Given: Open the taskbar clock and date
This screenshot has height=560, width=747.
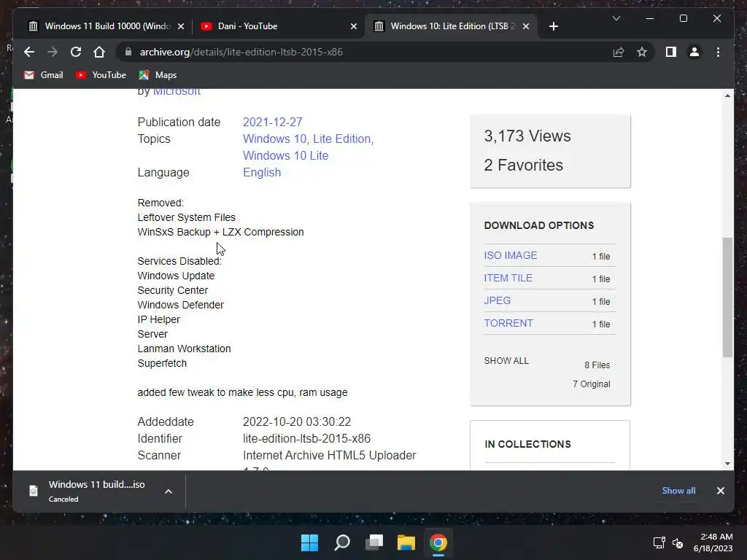Looking at the screenshot, I should tap(713, 542).
